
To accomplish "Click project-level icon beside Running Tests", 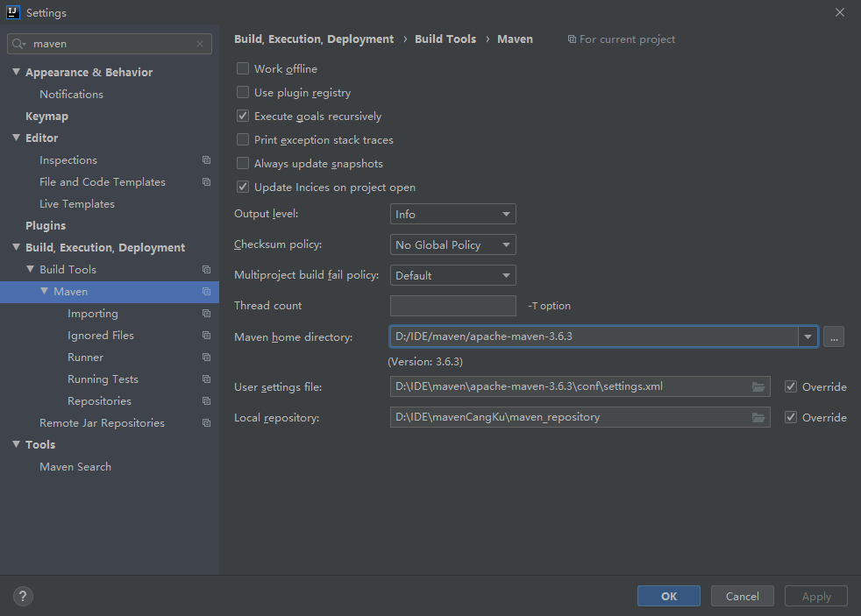I will click(206, 379).
